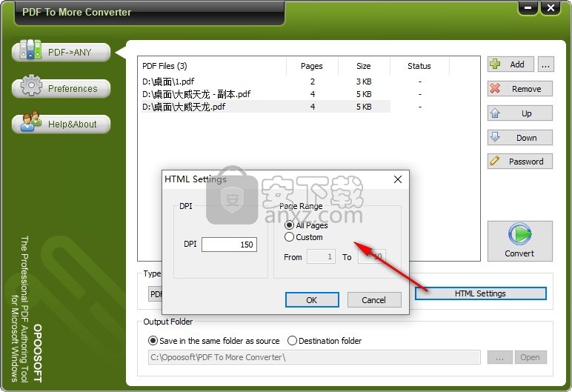Viewport: 572px width, 392px height.
Task: Click the Preferences gear icon
Action: (x=31, y=85)
